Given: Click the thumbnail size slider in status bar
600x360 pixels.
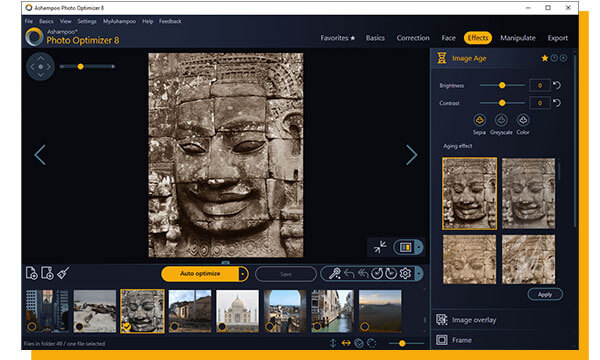Looking at the screenshot, I should pos(406,343).
